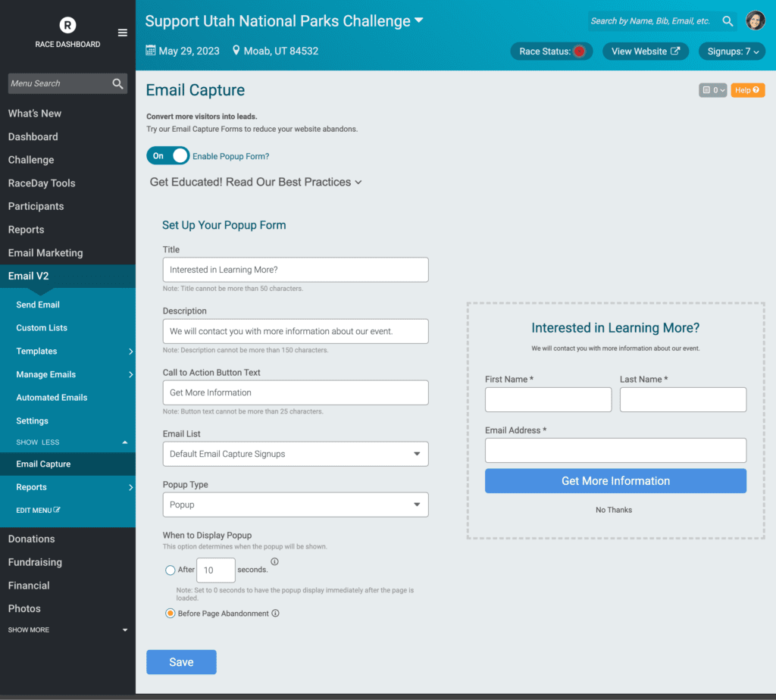Image resolution: width=776 pixels, height=700 pixels.
Task: Open the Email List dropdown
Action: click(296, 454)
